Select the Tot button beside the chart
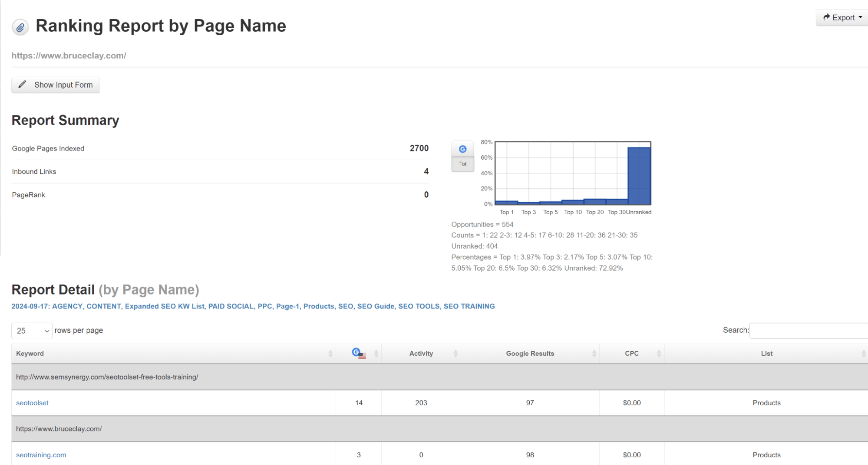This screenshot has width=868, height=465. tap(462, 164)
